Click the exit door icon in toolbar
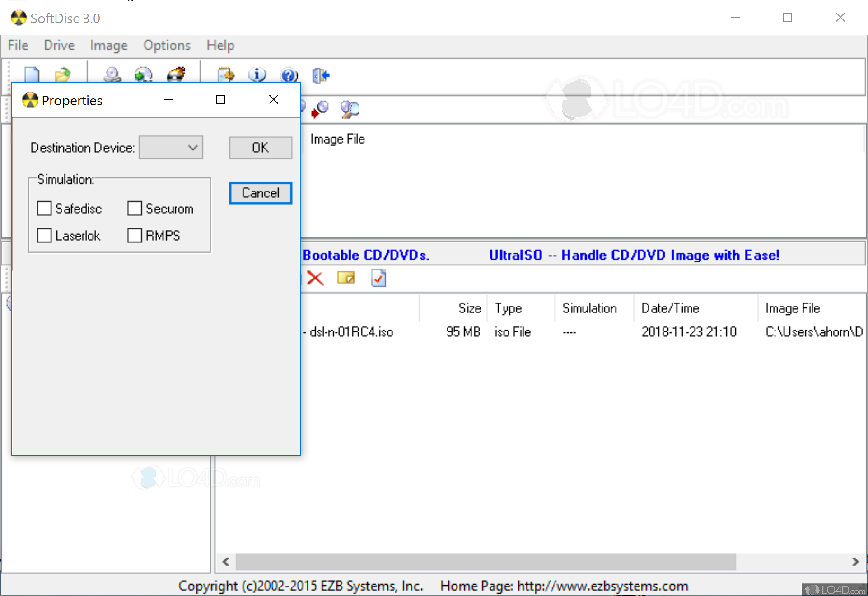Viewport: 868px width, 596px height. [321, 74]
